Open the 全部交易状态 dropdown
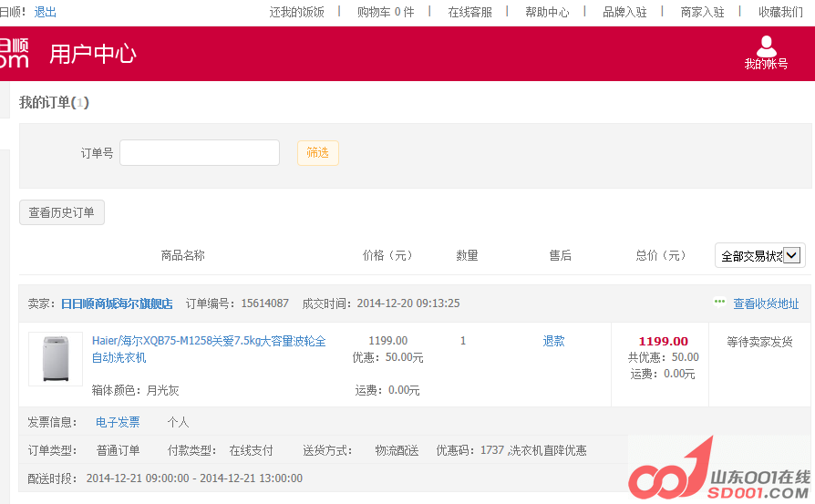 click(760, 255)
